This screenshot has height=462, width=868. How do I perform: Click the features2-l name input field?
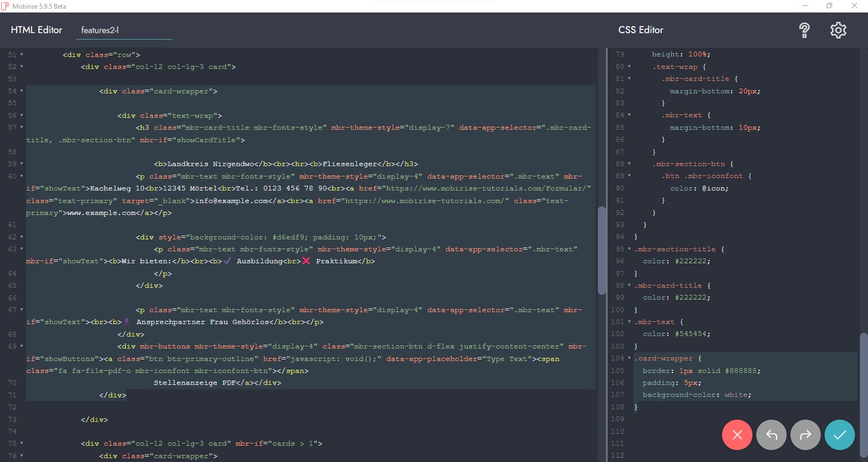[x=124, y=30]
